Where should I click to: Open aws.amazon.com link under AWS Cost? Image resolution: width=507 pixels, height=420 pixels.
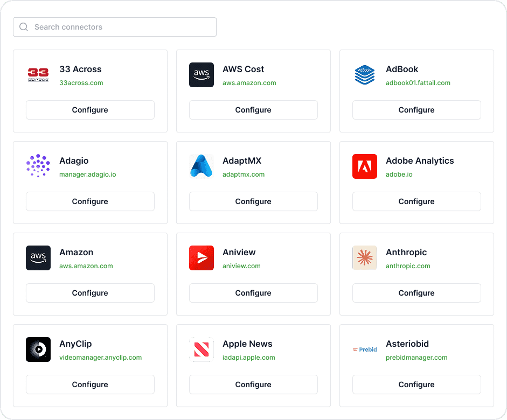click(x=249, y=83)
